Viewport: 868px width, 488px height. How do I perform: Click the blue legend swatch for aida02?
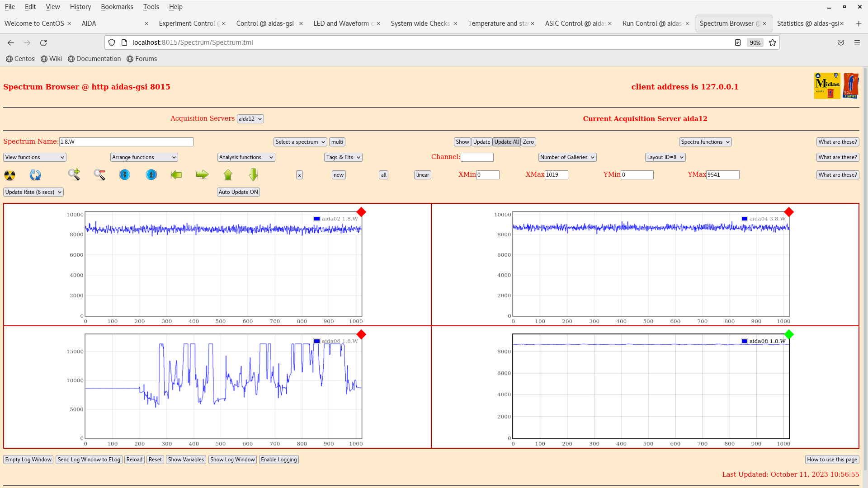(317, 219)
